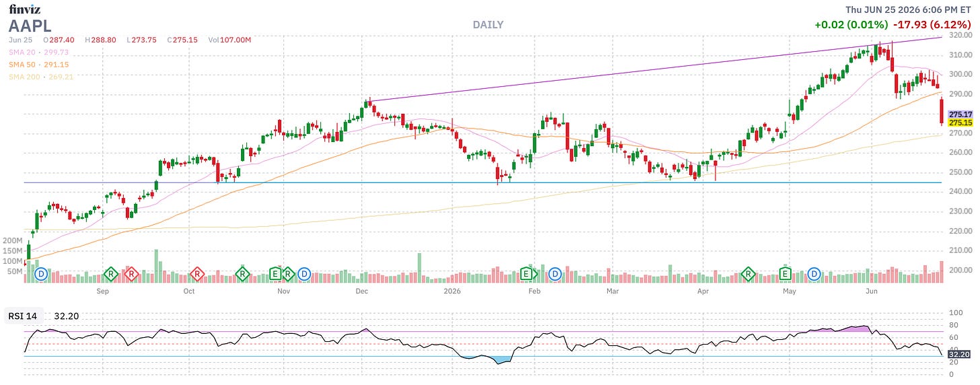Click the green R marker beside the October E marker

pos(288,274)
